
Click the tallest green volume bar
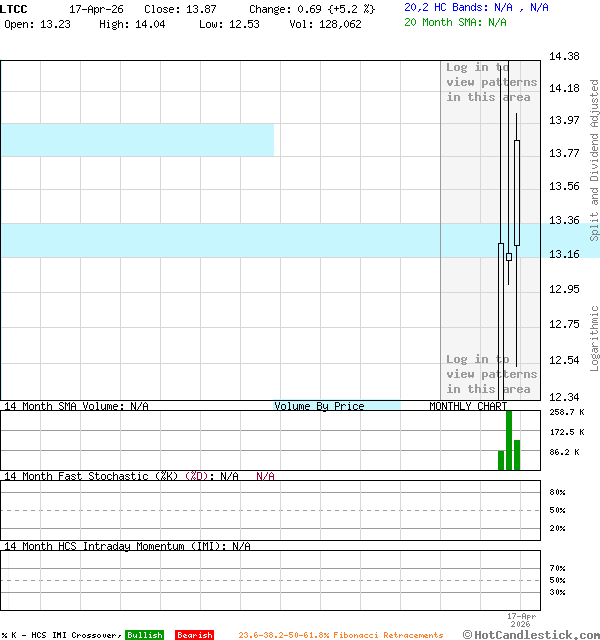[x=509, y=440]
